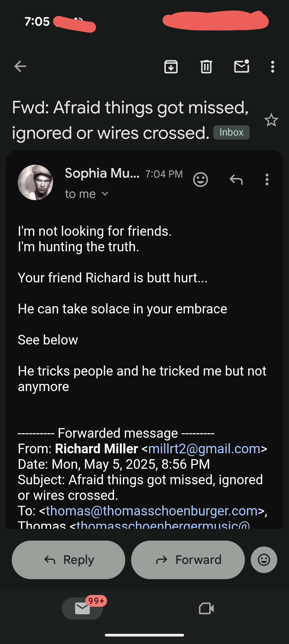The image size is (289, 644).
Task: Delete this email with trash icon
Action: tap(206, 67)
